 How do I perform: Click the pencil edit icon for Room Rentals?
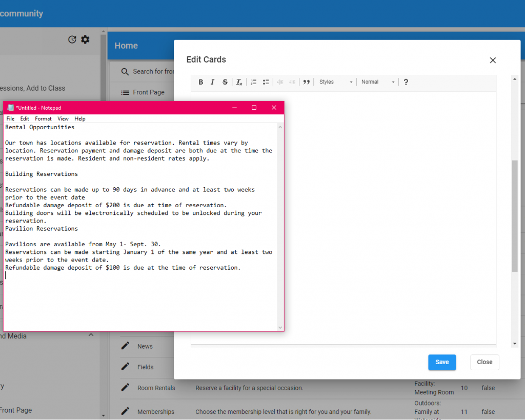[125, 388]
